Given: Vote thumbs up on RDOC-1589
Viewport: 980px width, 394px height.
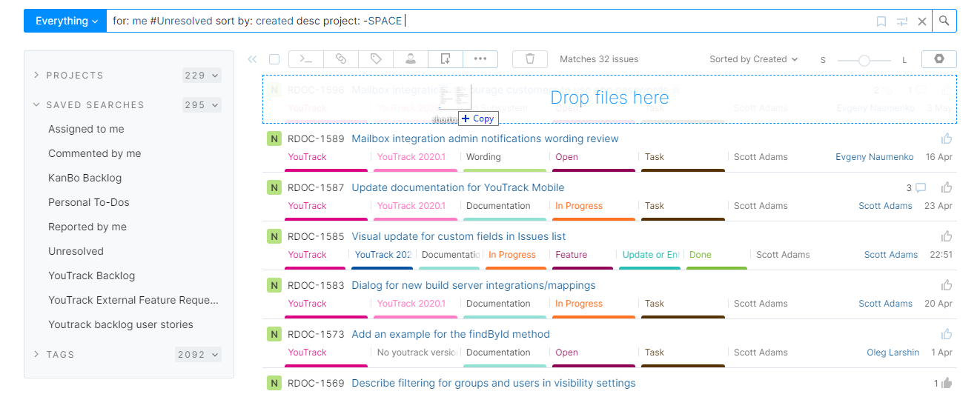Looking at the screenshot, I should click(947, 138).
